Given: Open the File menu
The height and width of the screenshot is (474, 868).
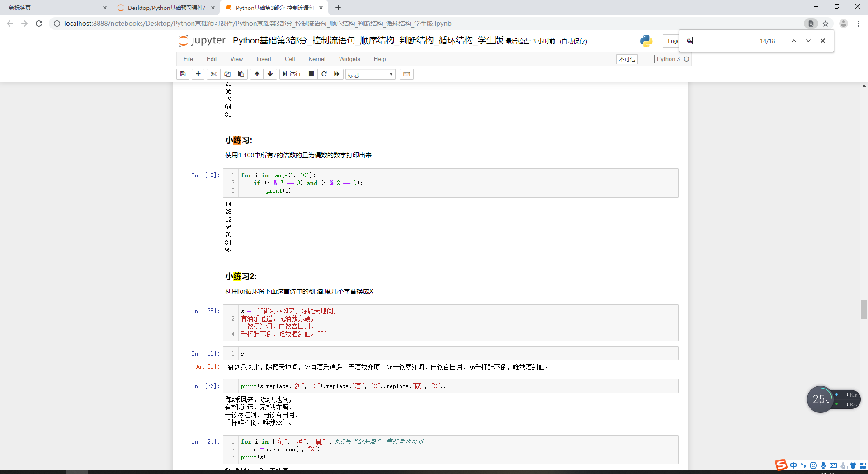Looking at the screenshot, I should coord(188,59).
